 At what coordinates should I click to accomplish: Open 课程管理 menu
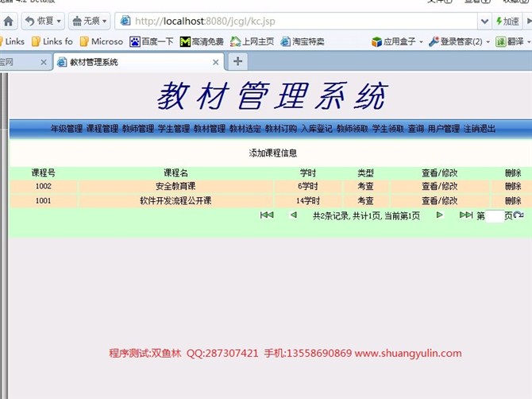(x=102, y=128)
